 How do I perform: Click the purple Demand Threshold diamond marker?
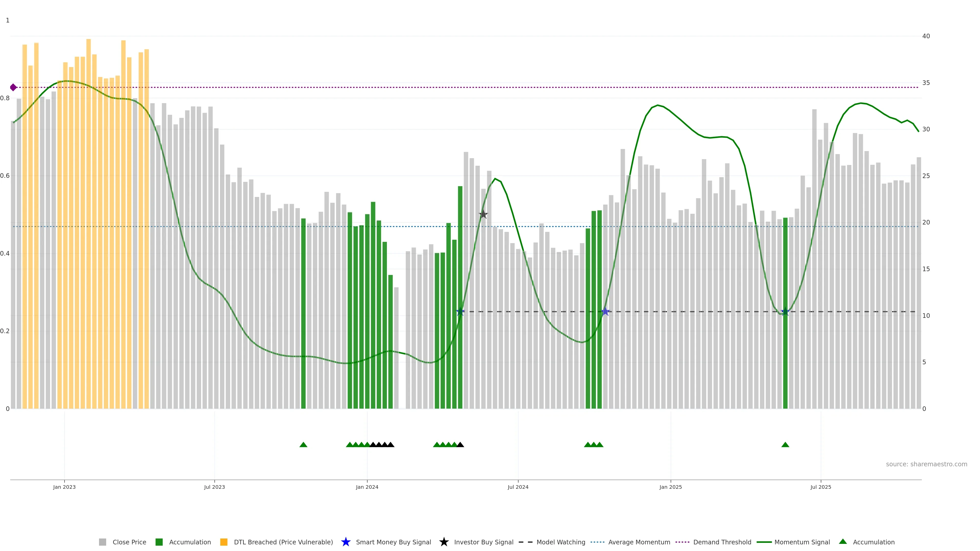coord(13,87)
